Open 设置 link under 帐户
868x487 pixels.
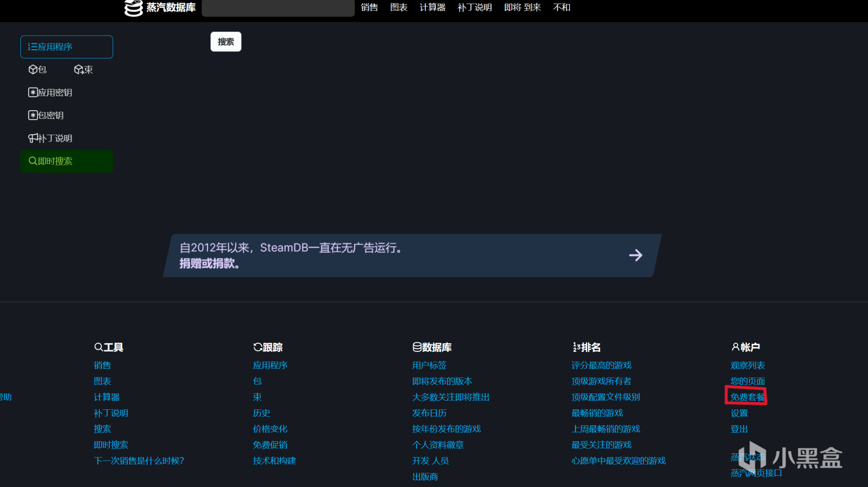(739, 413)
